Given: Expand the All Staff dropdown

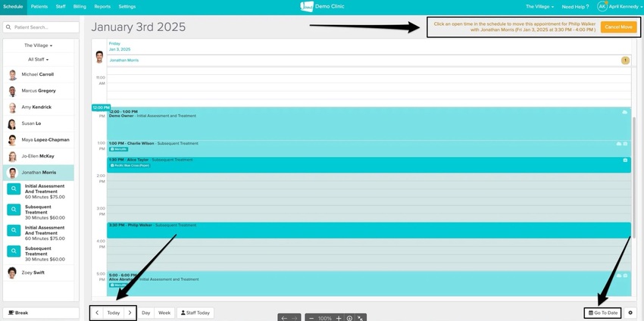Looking at the screenshot, I should [38, 60].
